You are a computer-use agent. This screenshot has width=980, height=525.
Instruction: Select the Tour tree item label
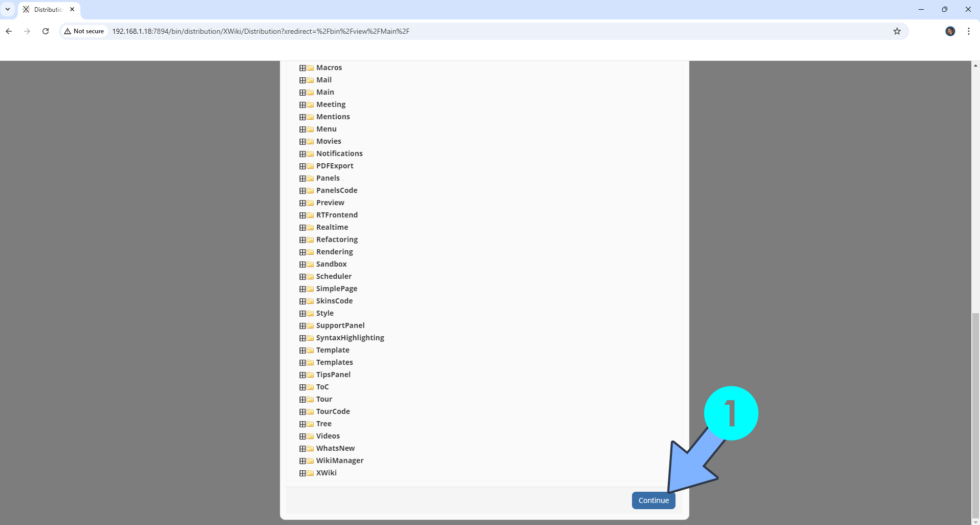click(x=324, y=399)
